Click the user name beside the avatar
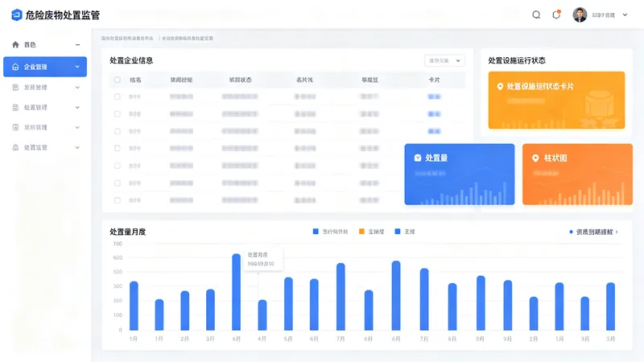644x362 pixels. 603,15
